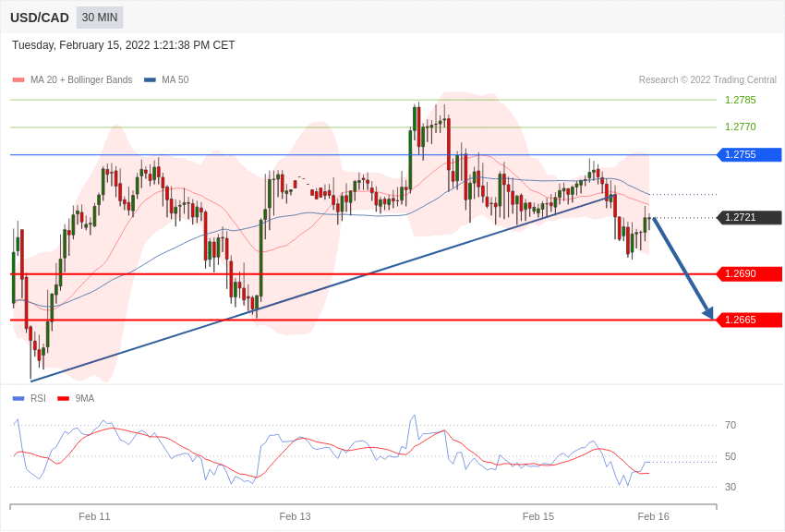Click the MA 50 legend swatch

(x=150, y=80)
